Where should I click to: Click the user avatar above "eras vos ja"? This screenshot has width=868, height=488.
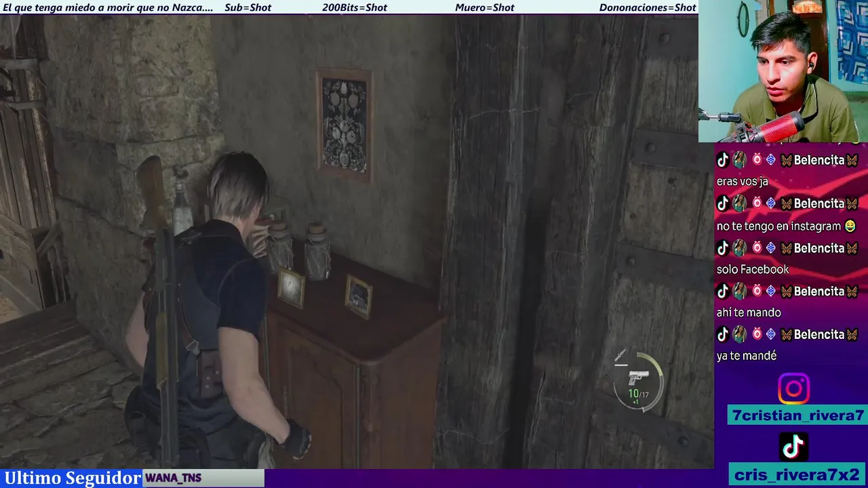click(x=739, y=160)
